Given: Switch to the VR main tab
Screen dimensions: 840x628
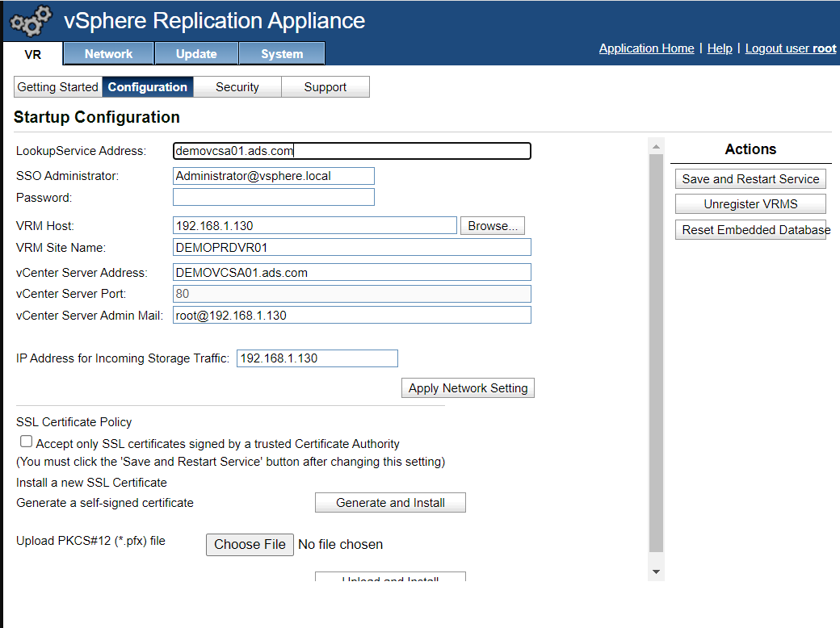Looking at the screenshot, I should point(32,54).
